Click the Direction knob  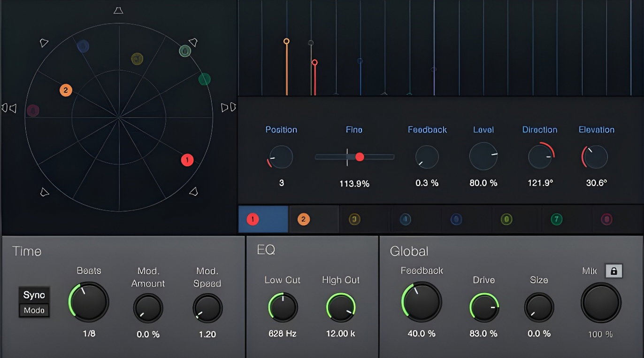(x=540, y=157)
